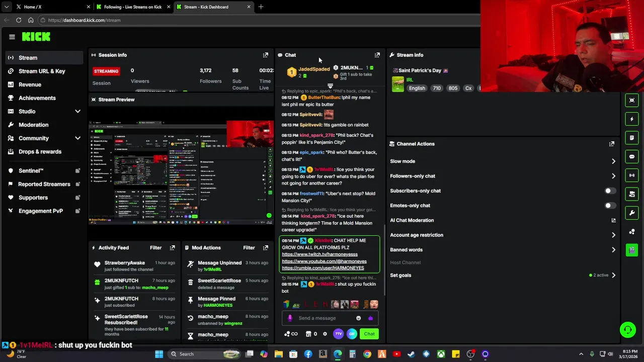Go to Revenue in the sidebar
Screen dimensions: 644x362
[x=44, y=84]
